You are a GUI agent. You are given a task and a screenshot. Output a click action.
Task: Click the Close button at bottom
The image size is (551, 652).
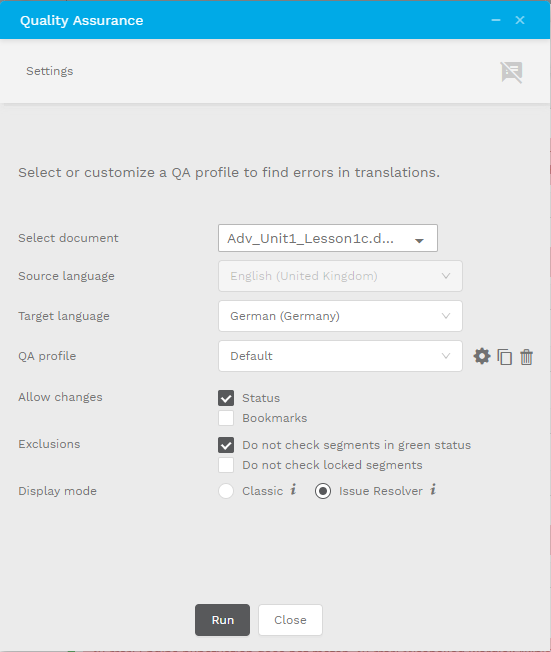[x=290, y=620]
